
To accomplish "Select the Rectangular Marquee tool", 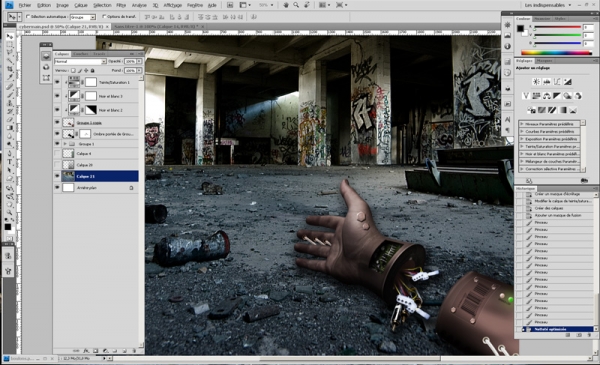I will click(x=10, y=45).
